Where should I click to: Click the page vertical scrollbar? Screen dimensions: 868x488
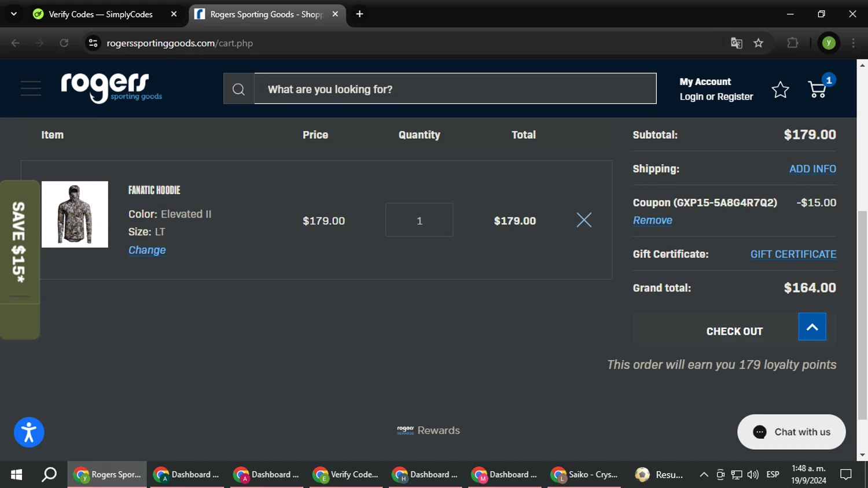pyautogui.click(x=862, y=315)
